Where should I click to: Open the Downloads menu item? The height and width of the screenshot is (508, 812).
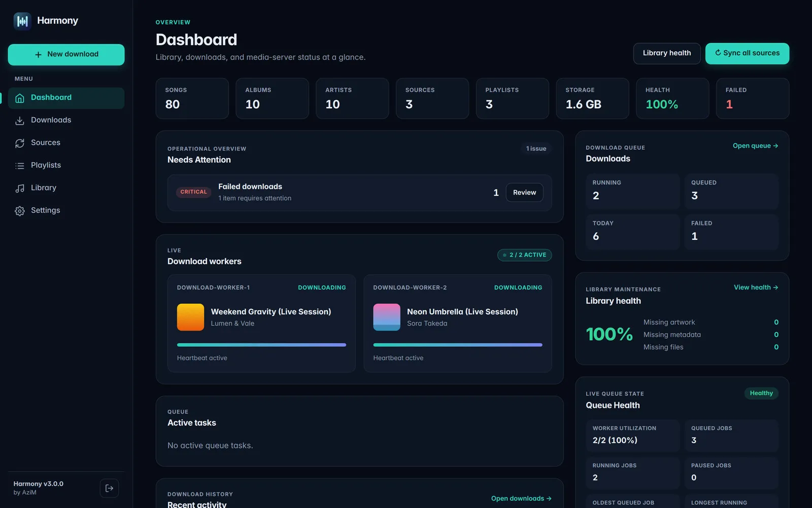[66, 120]
